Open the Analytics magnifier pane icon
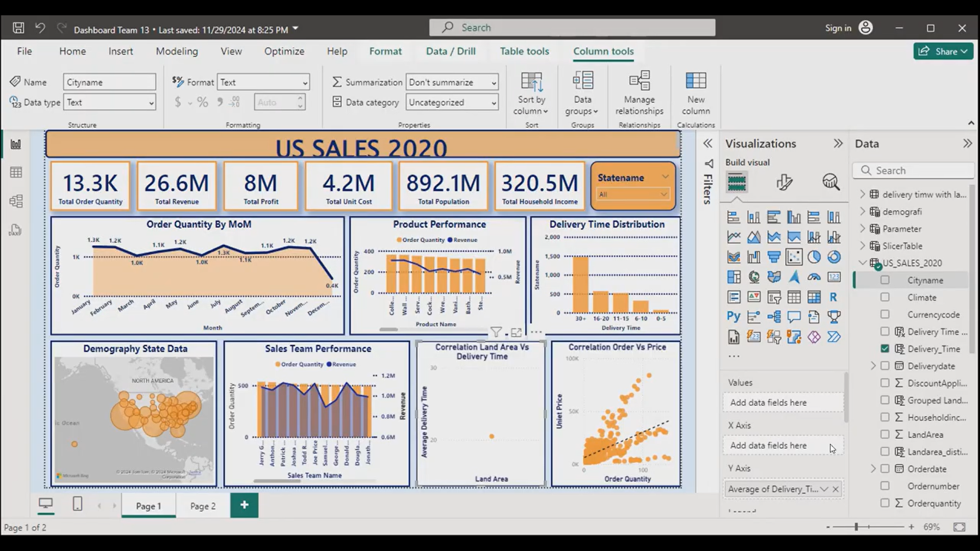This screenshot has height=551, width=980. (830, 182)
